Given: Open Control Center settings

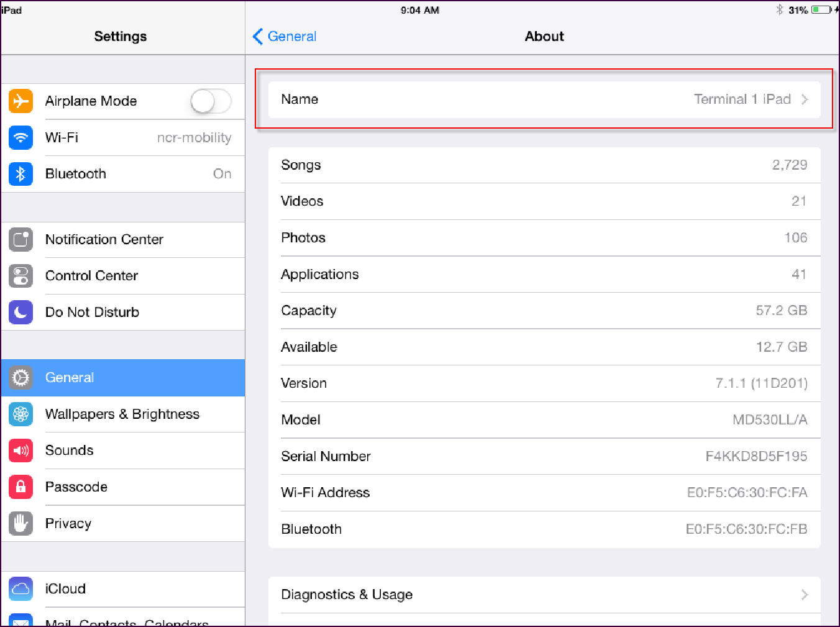Looking at the screenshot, I should [x=123, y=276].
